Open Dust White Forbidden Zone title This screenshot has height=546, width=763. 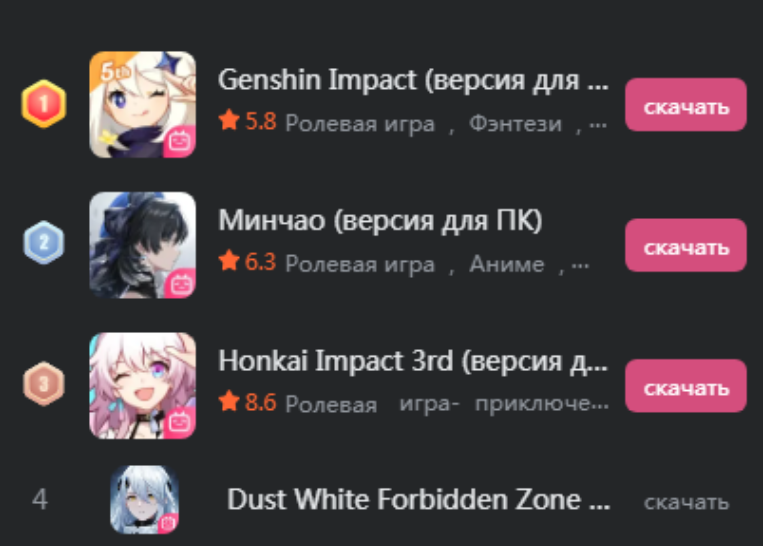418,500
